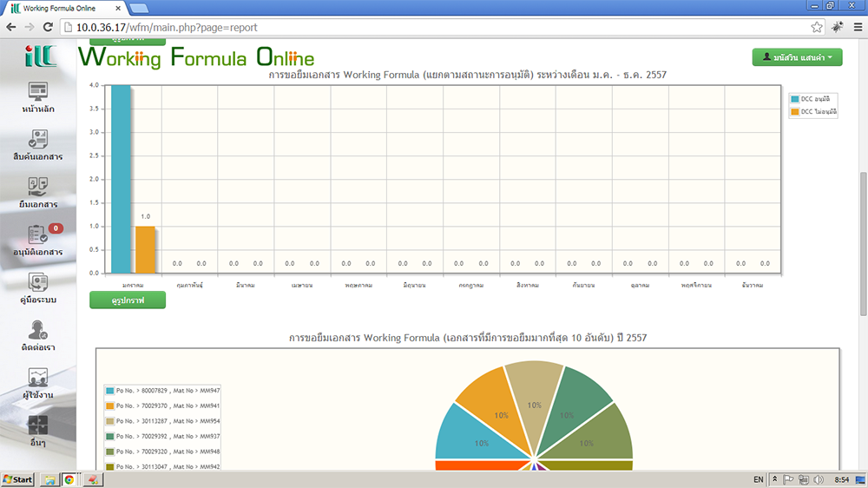Click the ดูรูปกราฟ view graph button
Screen dimensions: 868x488
(x=128, y=300)
